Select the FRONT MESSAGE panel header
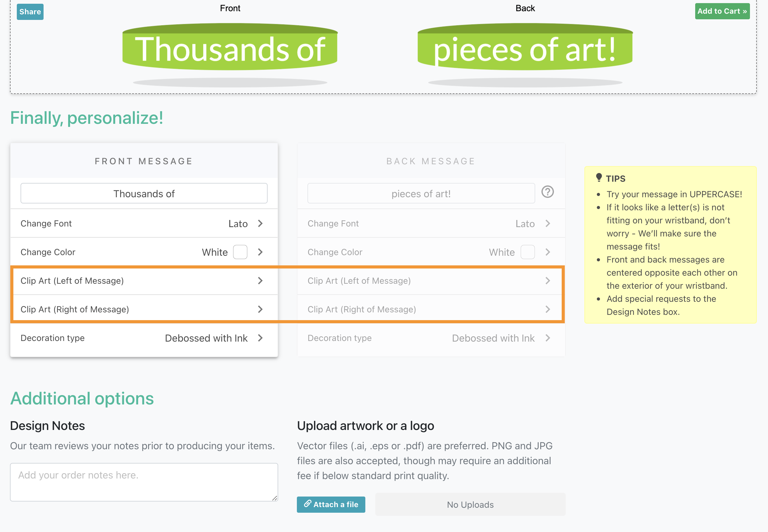768x532 pixels. tap(144, 161)
